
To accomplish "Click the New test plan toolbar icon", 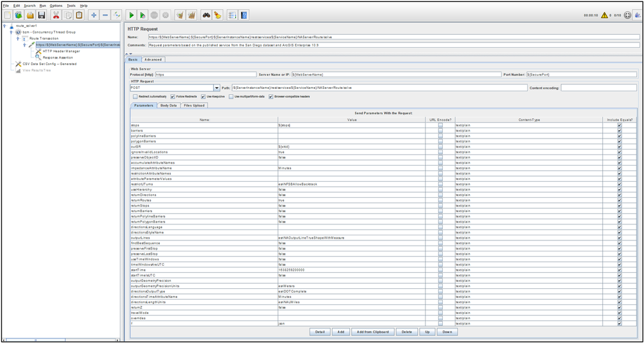I will point(7,15).
